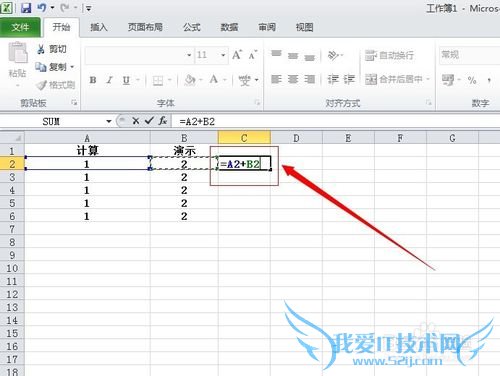Switch to the 插入 (Insert) tab
This screenshot has width=500, height=376.
click(x=99, y=27)
